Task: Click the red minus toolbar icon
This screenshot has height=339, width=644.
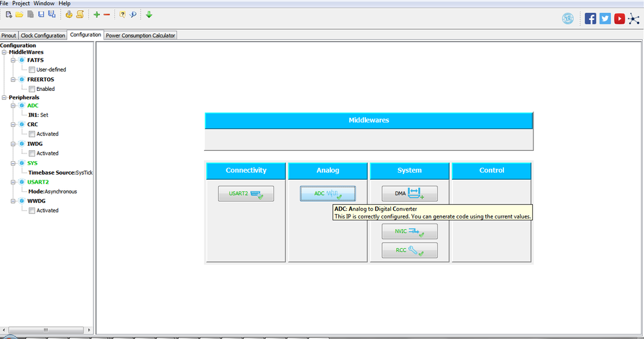Action: (x=106, y=15)
